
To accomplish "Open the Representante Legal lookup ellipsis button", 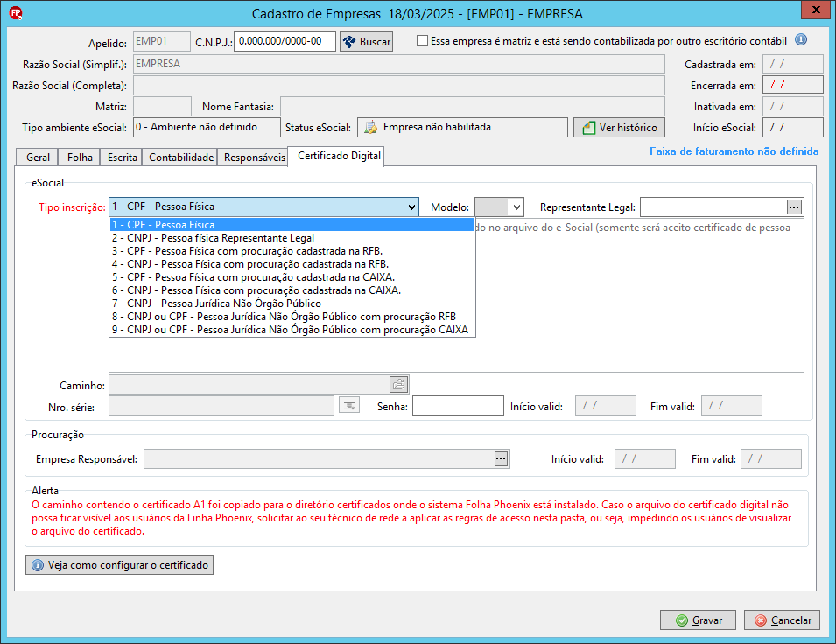I will coord(794,207).
